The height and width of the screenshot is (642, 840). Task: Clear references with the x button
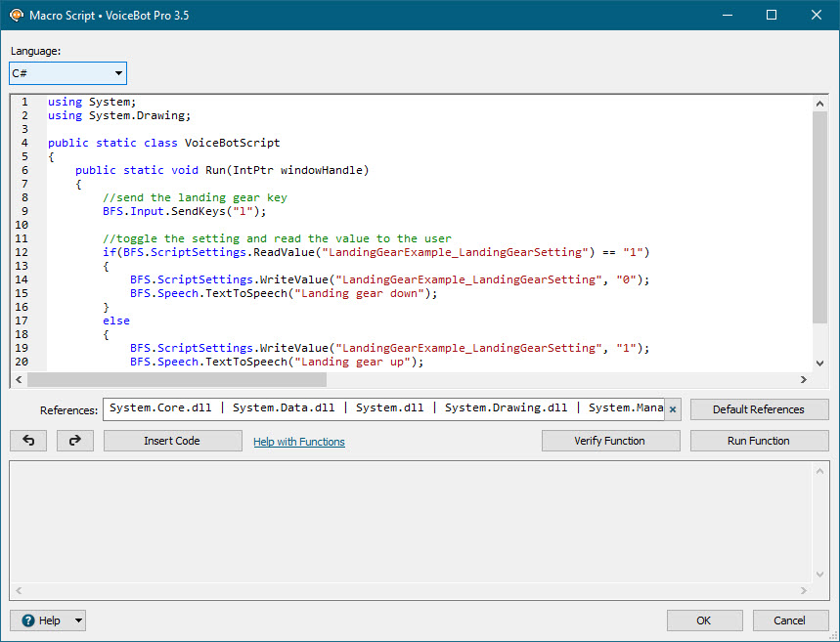click(673, 409)
